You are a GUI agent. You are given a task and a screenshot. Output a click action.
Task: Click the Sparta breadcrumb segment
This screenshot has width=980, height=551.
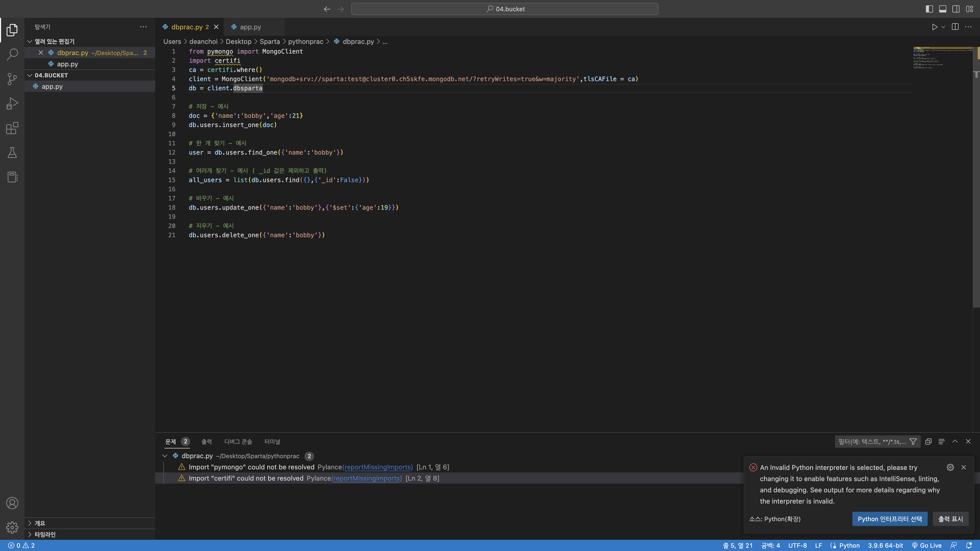pyautogui.click(x=269, y=41)
